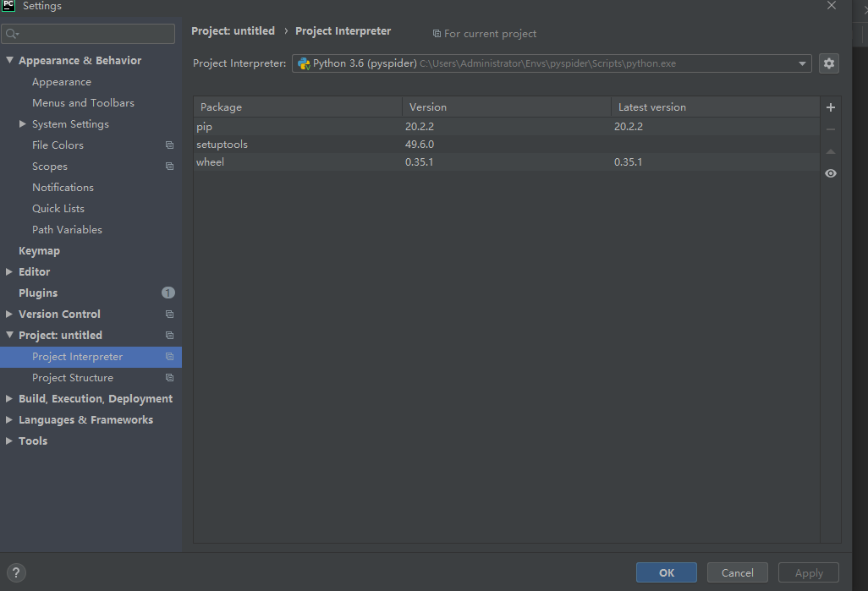The image size is (868, 591).
Task: Click the For current project icon
Action: (x=437, y=34)
